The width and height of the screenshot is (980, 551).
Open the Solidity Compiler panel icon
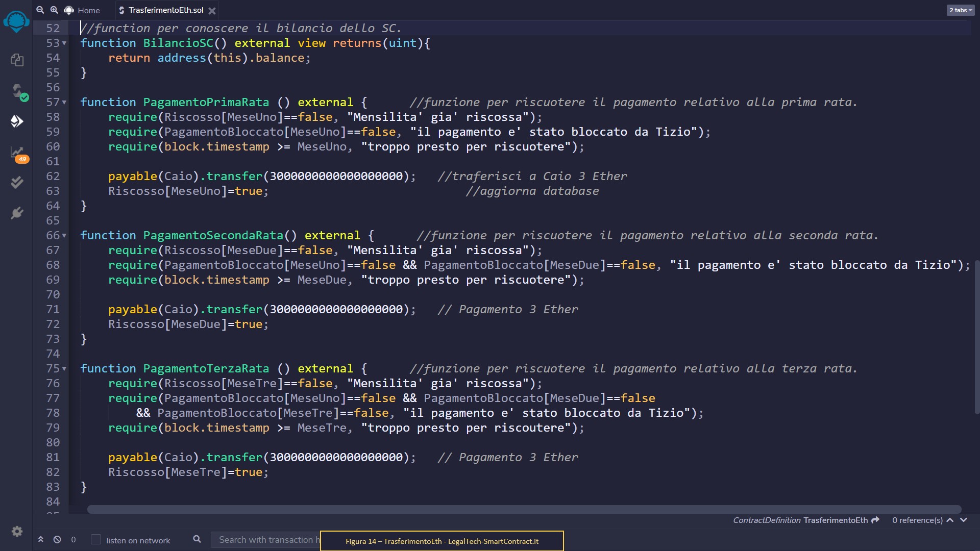19,92
